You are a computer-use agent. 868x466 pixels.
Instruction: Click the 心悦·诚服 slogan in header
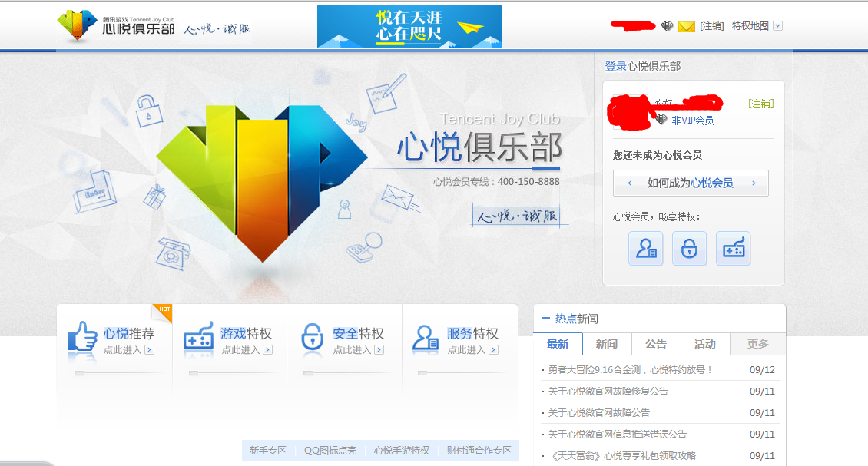(217, 28)
